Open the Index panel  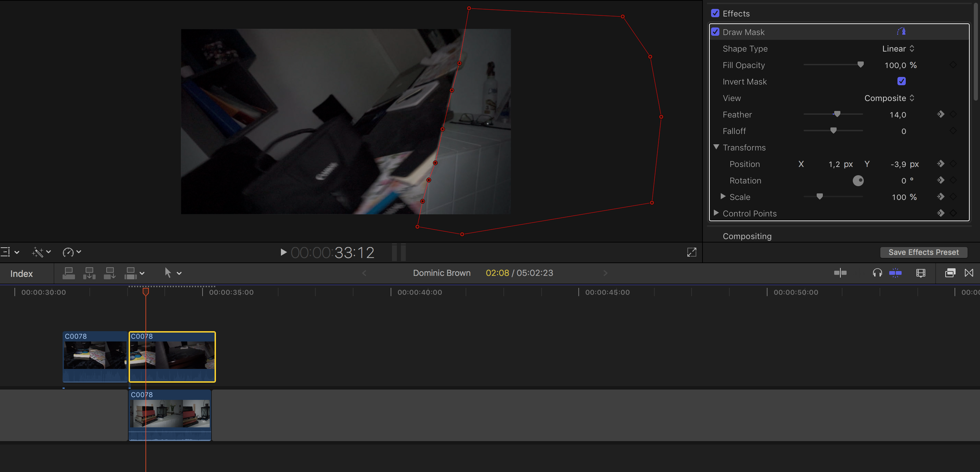pos(22,274)
